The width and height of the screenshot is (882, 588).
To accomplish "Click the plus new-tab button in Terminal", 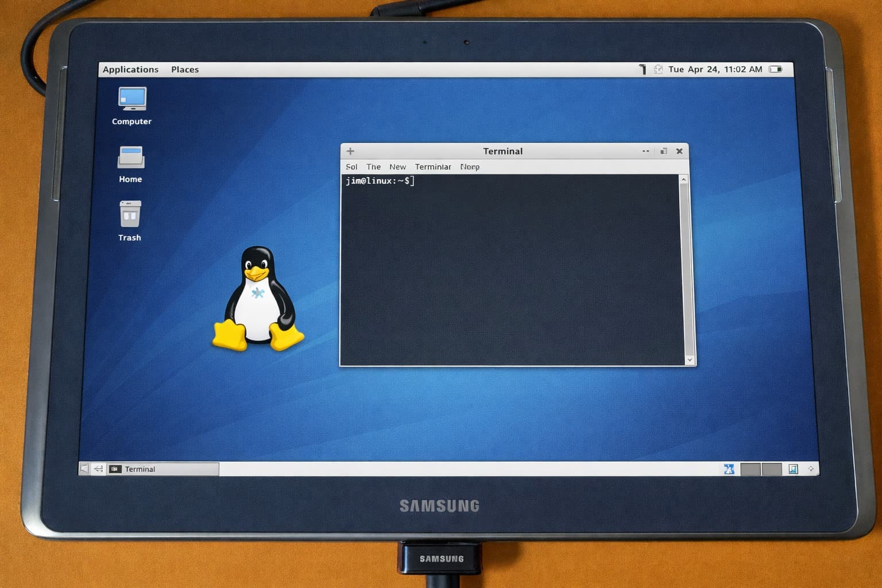I will point(350,151).
